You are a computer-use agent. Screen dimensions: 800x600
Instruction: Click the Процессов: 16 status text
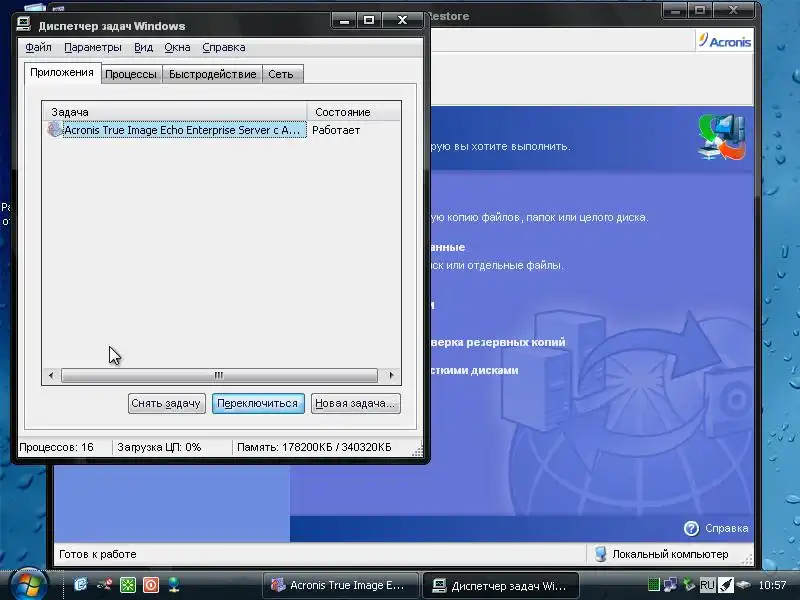(x=56, y=447)
